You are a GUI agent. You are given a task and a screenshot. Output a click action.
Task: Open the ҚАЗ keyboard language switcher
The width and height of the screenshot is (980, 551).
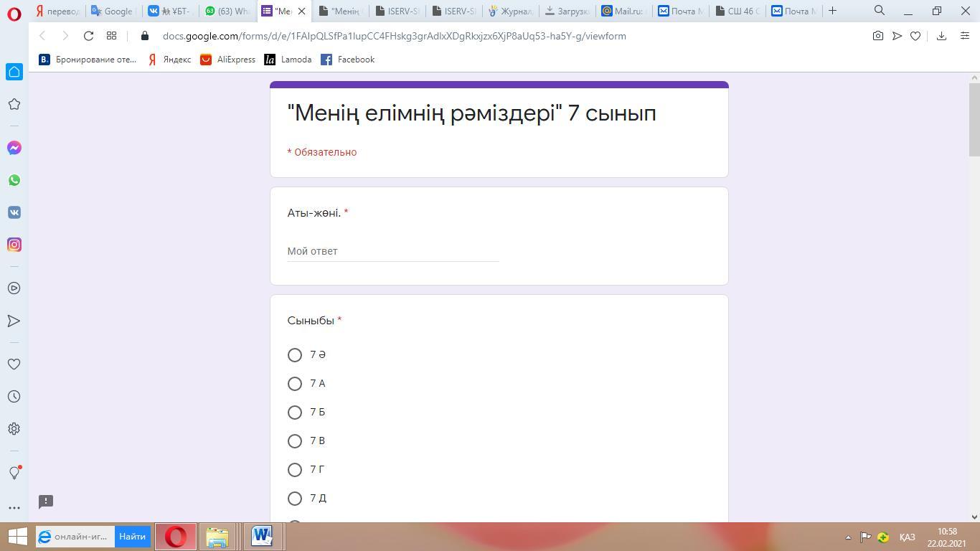pyautogui.click(x=907, y=537)
